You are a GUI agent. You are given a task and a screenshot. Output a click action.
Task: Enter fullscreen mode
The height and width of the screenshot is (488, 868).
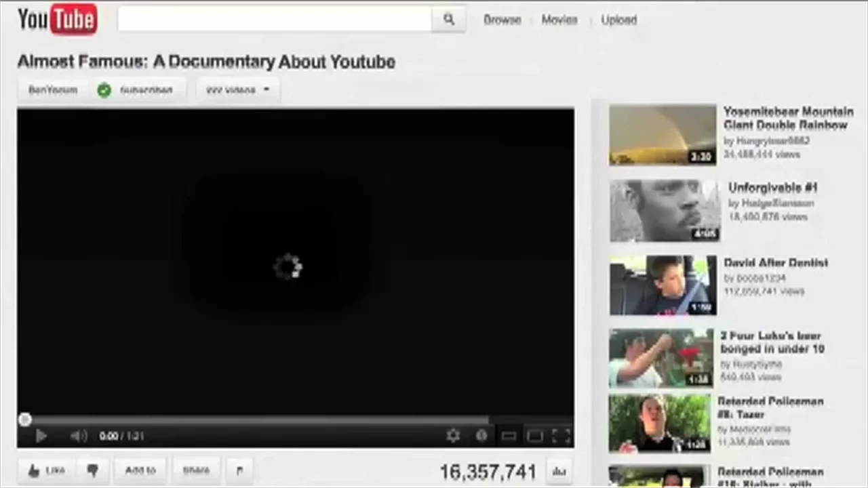coord(561,436)
